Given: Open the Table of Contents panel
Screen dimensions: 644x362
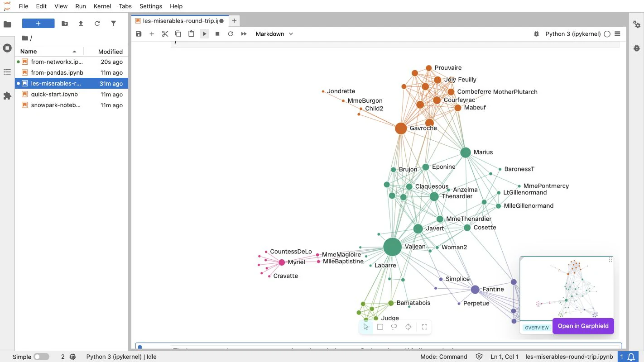Looking at the screenshot, I should (x=7, y=72).
